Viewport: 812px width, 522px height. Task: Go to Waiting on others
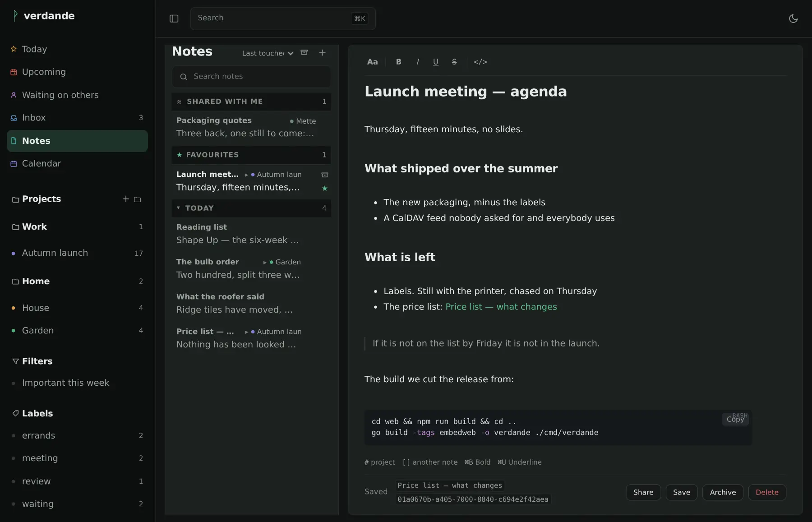click(77, 95)
